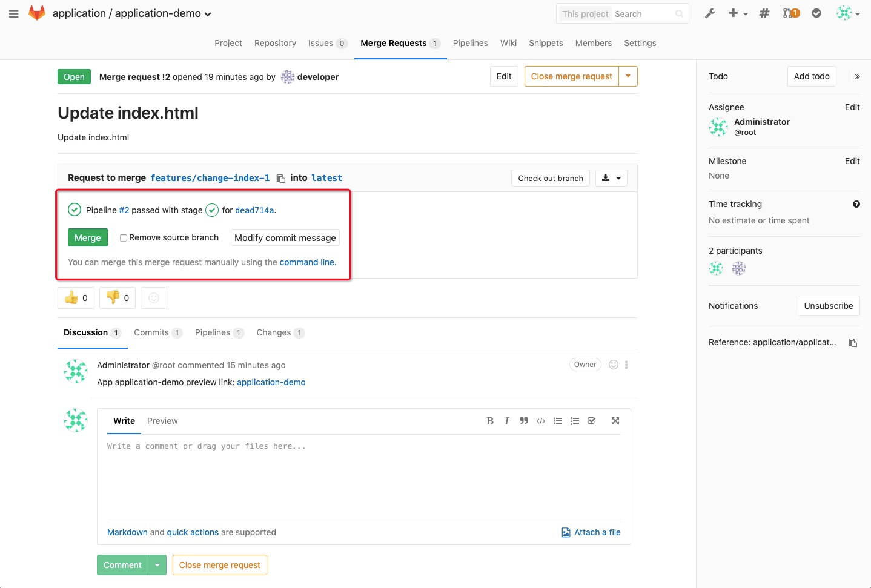Click the green Merge button
This screenshot has height=588, width=871.
click(x=88, y=238)
